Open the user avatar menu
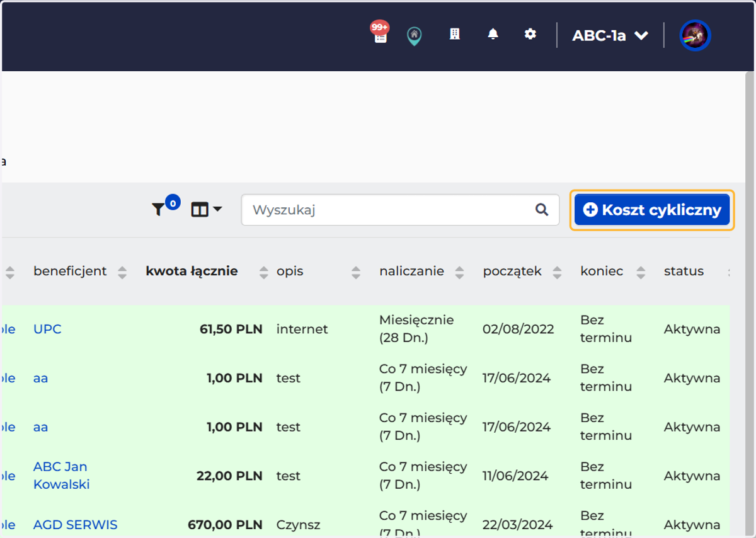 point(696,35)
